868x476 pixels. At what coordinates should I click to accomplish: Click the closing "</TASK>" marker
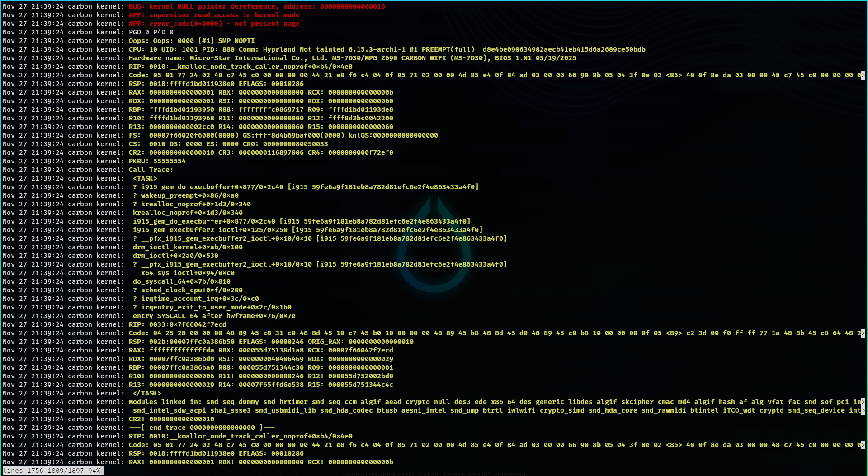(147, 394)
